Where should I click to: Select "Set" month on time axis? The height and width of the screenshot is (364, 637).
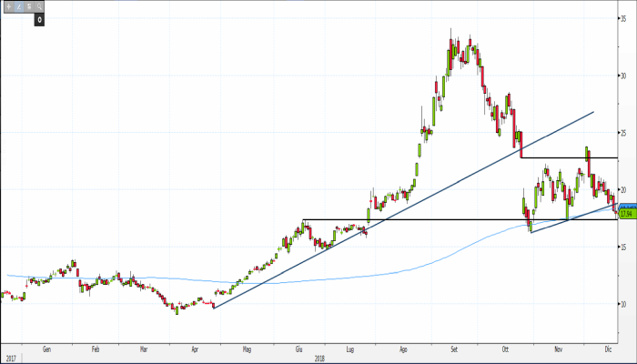[x=454, y=349]
